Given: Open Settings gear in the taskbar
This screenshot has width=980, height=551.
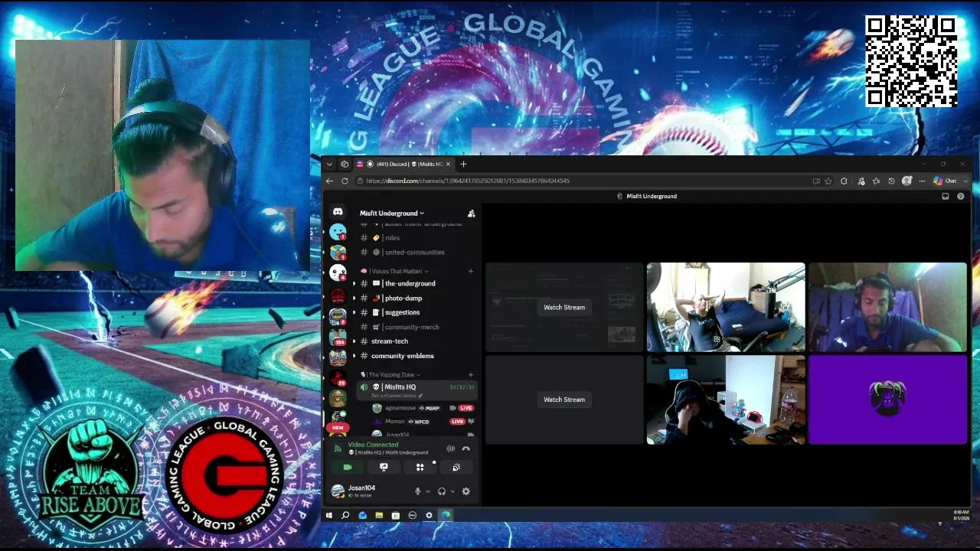Looking at the screenshot, I should click(x=429, y=516).
